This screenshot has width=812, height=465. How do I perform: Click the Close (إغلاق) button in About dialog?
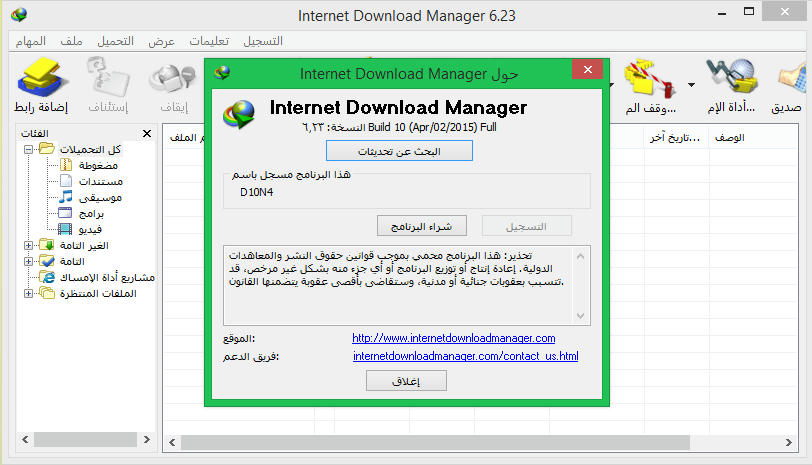pos(406,381)
